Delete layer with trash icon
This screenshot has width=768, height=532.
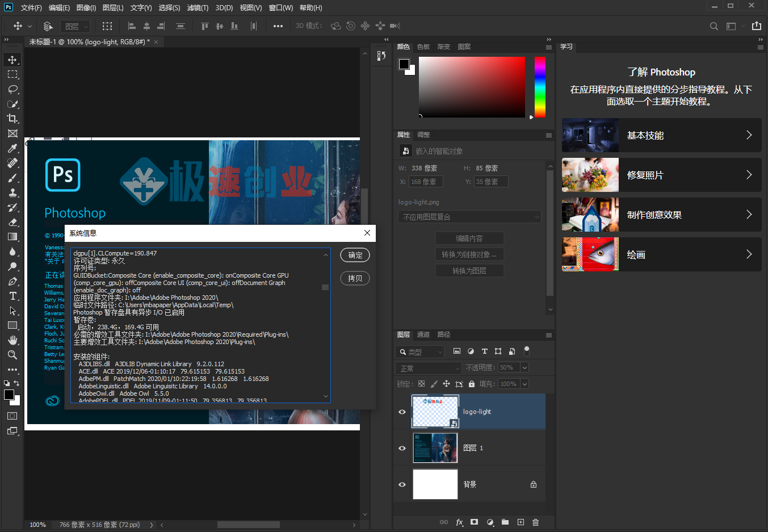coord(535,522)
